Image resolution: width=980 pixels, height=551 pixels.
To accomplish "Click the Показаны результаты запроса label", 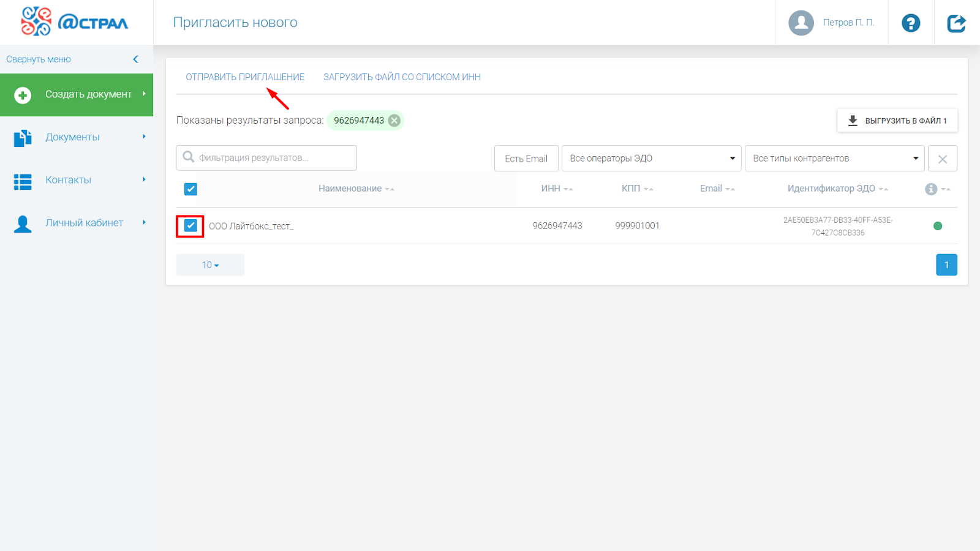I will click(250, 121).
